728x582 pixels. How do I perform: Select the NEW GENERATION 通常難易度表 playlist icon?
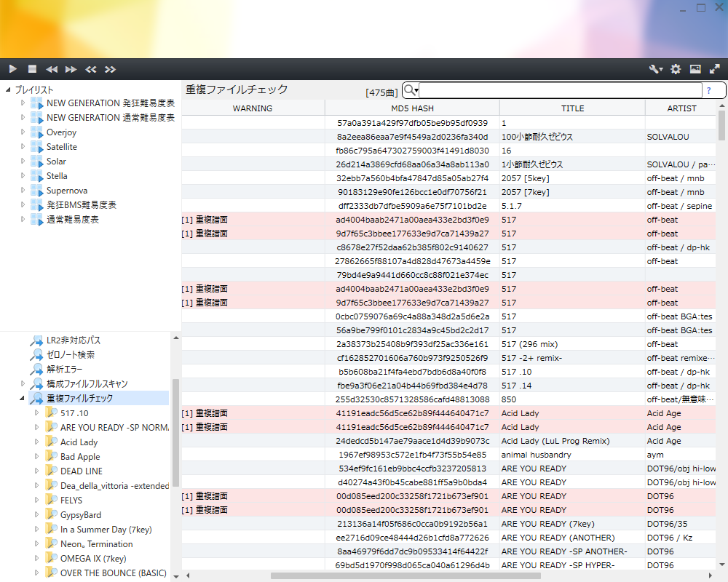36,118
